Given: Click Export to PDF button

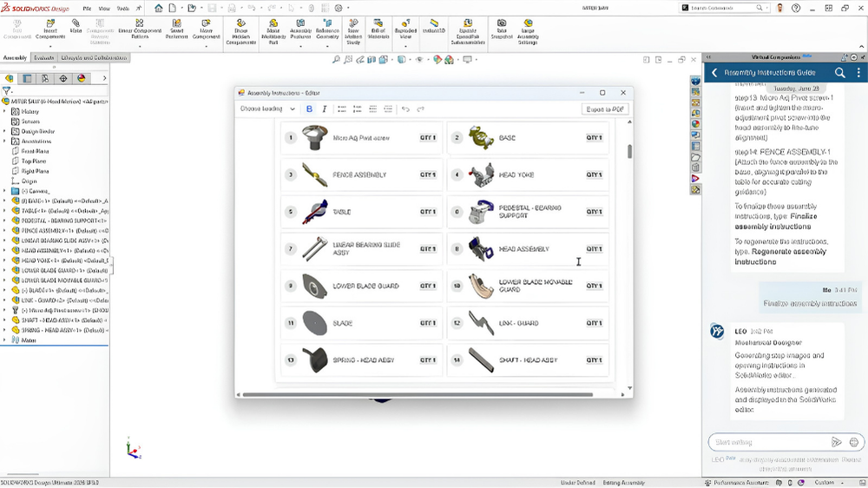Looking at the screenshot, I should (605, 109).
